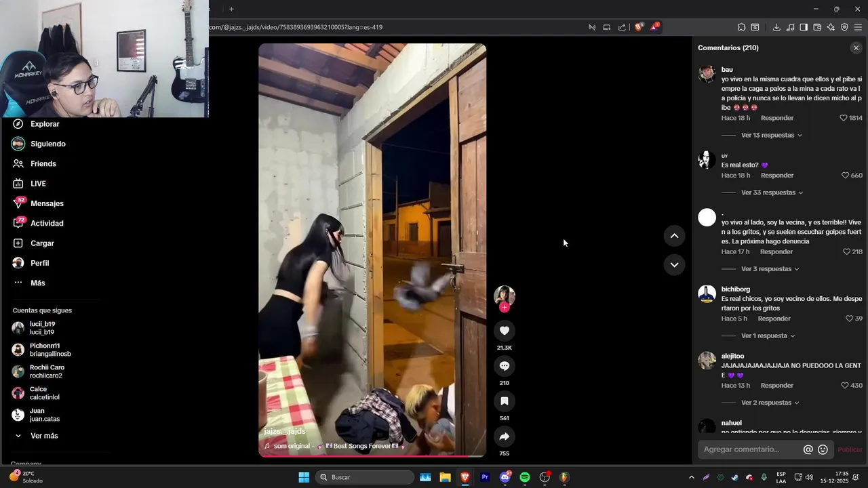Bookmark the video using the save icon
Screen dimensions: 868x488
coord(505,401)
